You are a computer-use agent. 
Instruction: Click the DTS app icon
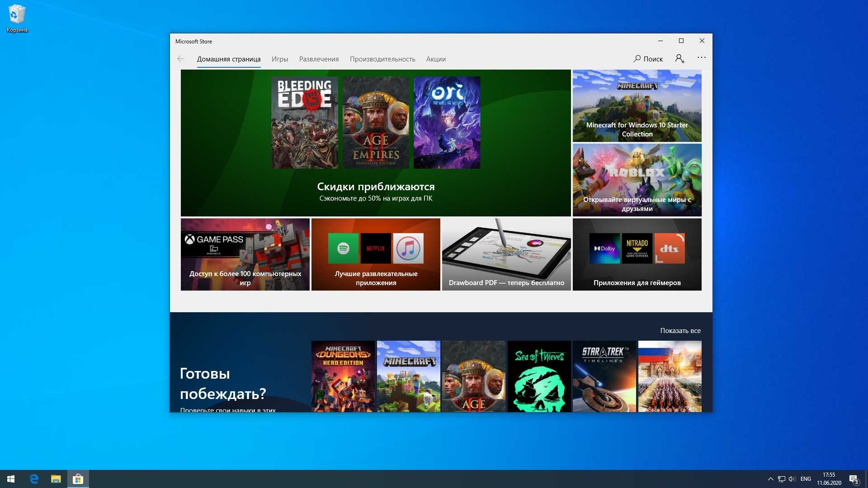(x=670, y=248)
